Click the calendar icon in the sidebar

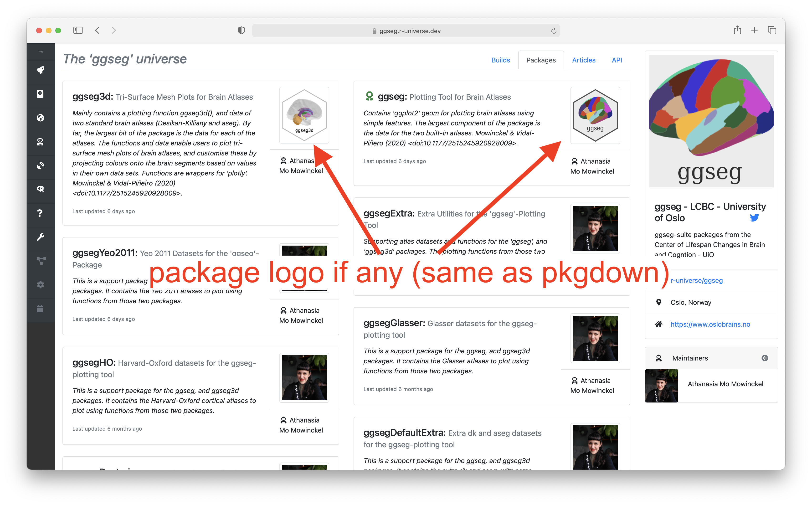click(40, 309)
